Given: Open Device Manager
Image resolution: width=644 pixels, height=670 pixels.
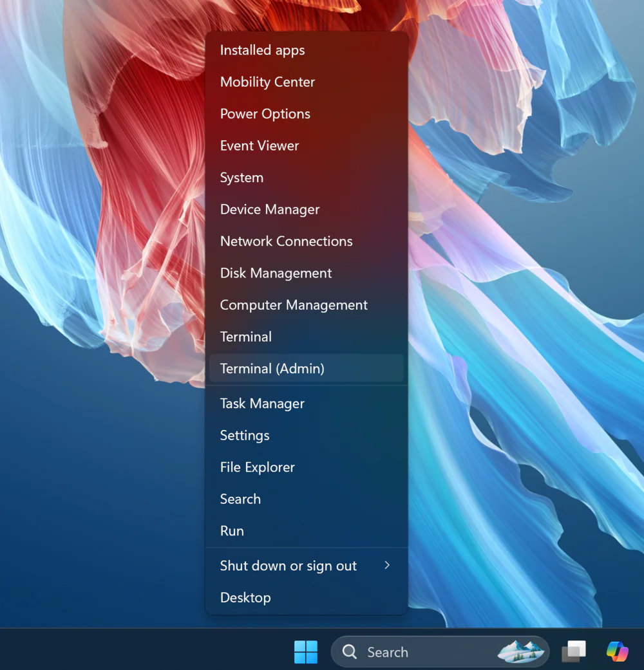Looking at the screenshot, I should [306, 209].
